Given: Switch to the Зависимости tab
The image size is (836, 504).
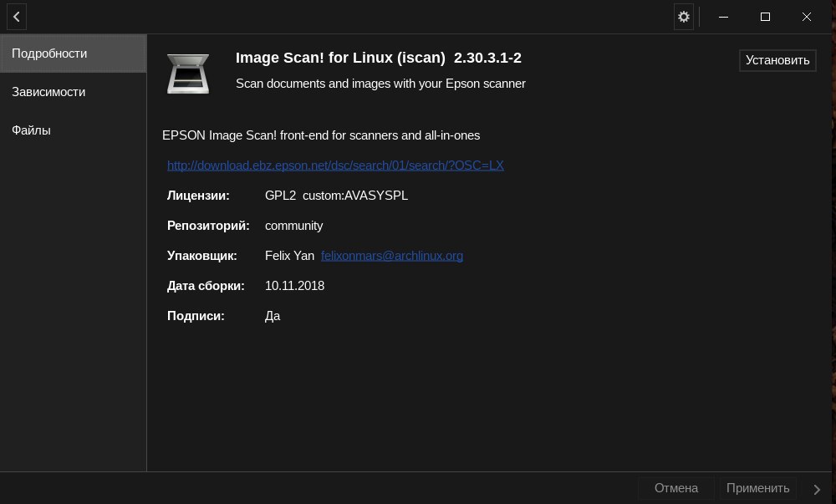Looking at the screenshot, I should point(73,92).
